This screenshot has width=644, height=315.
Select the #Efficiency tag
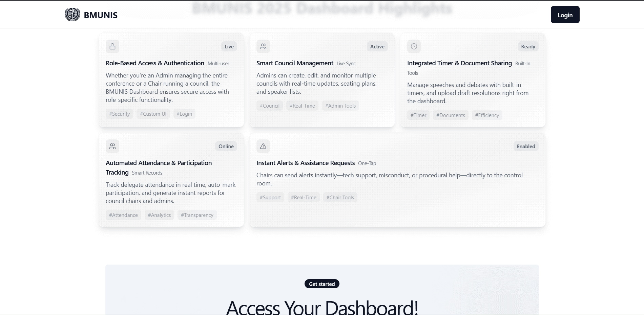(x=487, y=115)
